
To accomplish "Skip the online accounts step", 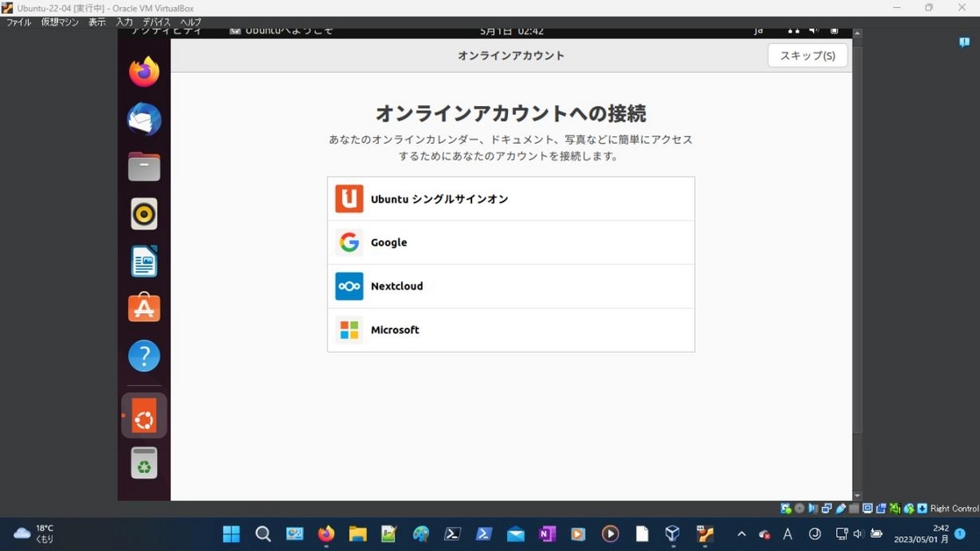I will pyautogui.click(x=808, y=56).
